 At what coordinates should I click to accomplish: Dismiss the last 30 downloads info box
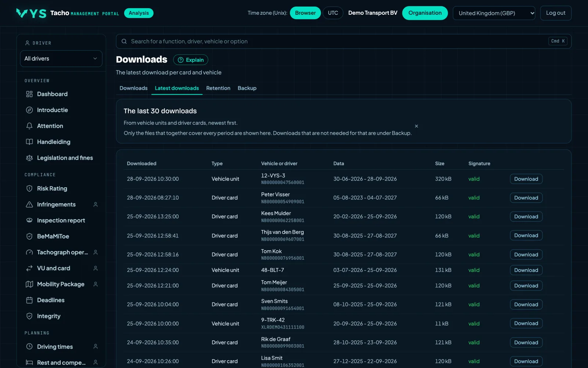(x=416, y=126)
